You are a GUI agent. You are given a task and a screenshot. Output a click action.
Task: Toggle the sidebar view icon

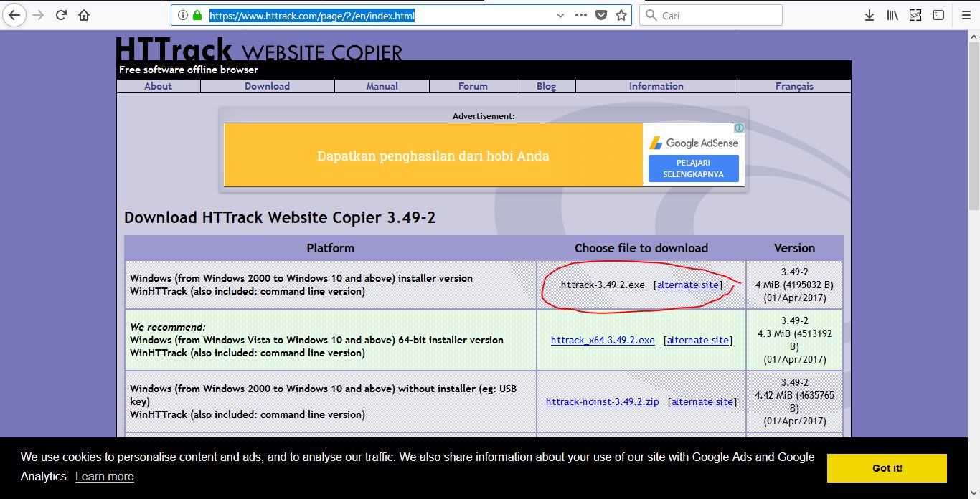[x=938, y=15]
